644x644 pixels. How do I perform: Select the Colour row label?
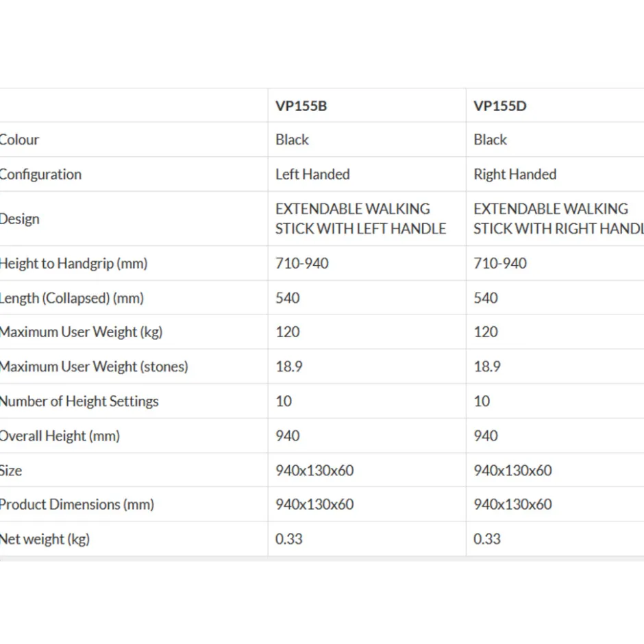pyautogui.click(x=19, y=140)
